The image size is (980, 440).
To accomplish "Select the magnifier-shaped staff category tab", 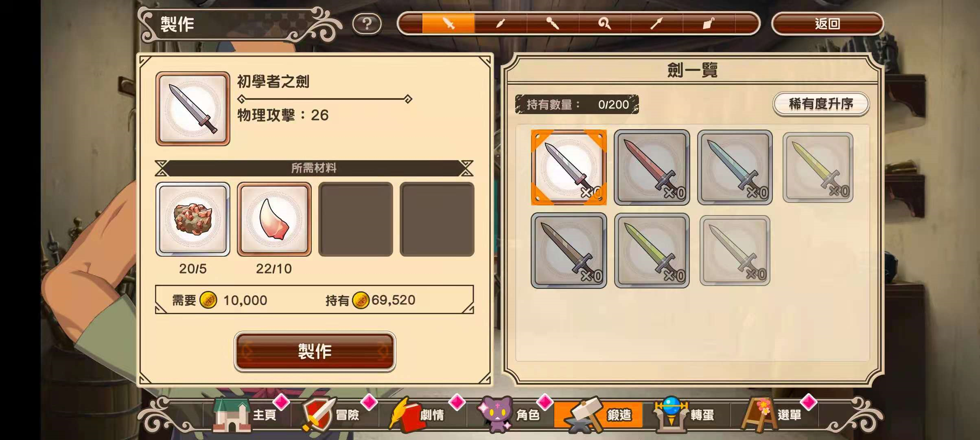I will click(605, 23).
